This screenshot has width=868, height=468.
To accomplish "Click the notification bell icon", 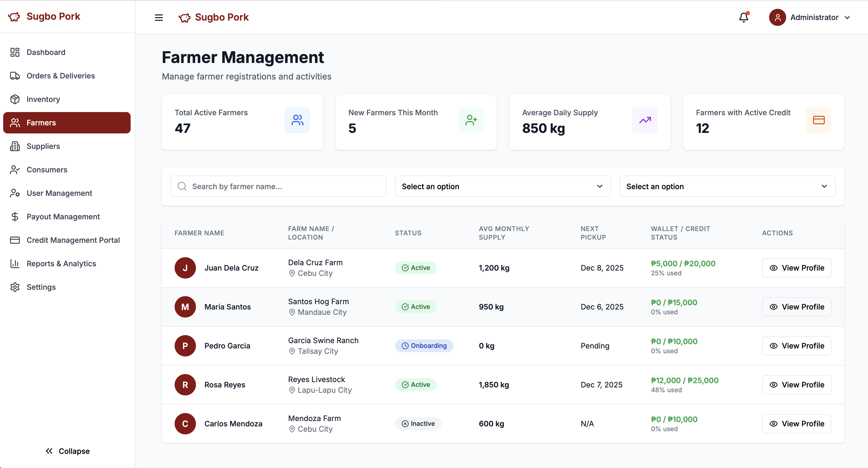I will point(743,17).
